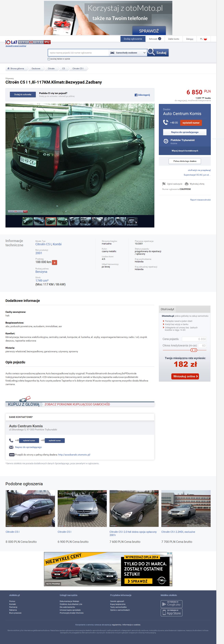Open Dokumentacja WebApi in footer
Viewport: 224px width, 644px height.
coord(69,601)
